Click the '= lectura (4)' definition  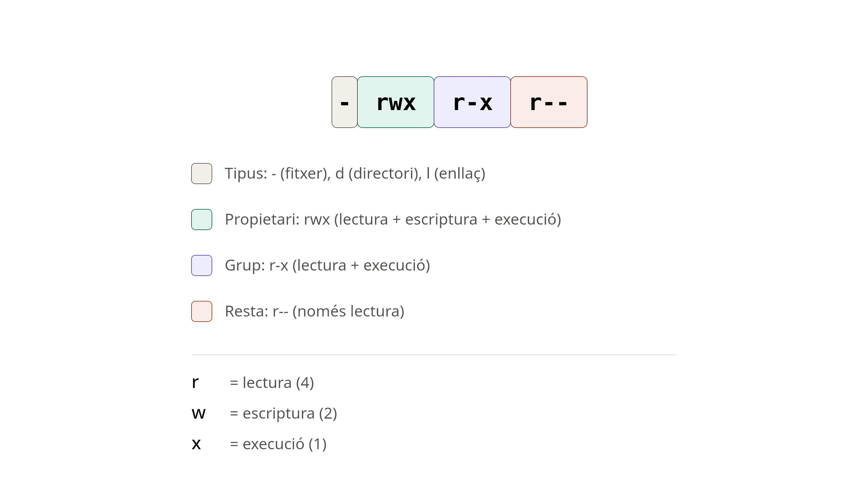[272, 383]
